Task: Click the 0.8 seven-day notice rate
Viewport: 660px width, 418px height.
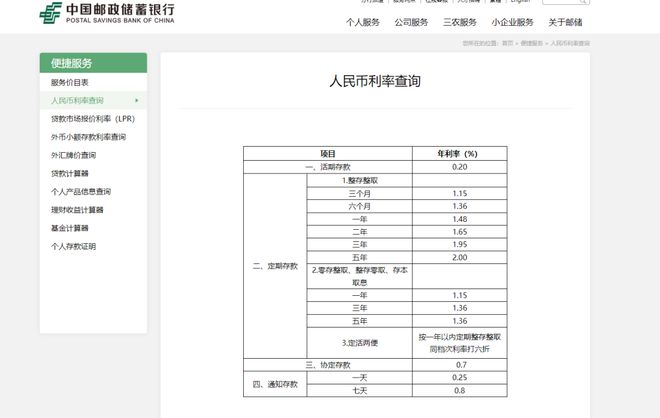Action: coord(460,391)
